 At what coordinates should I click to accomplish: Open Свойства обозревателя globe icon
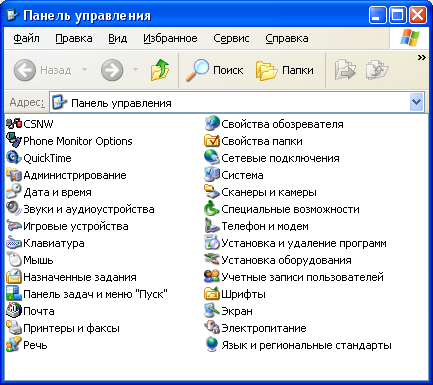(212, 124)
